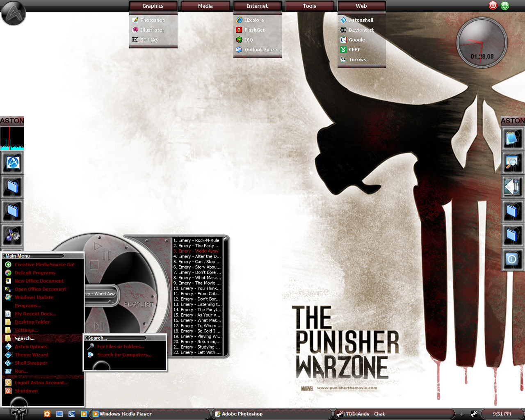Select For Files or Folders... search option

pyautogui.click(x=126, y=347)
